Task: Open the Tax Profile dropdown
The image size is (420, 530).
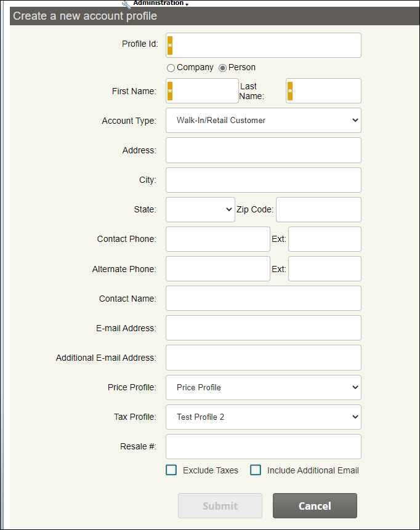Action: tap(264, 417)
